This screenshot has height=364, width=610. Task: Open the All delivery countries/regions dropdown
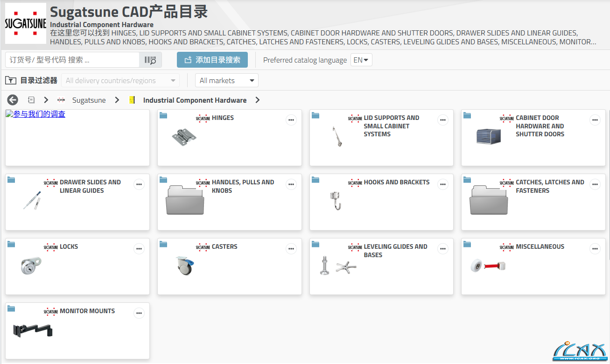pos(120,80)
